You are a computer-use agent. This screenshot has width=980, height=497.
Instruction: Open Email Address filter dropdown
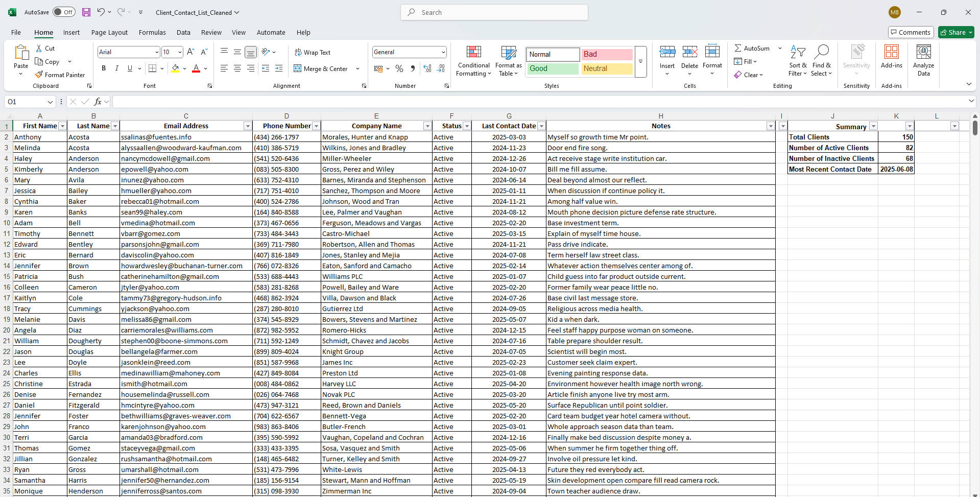248,126
